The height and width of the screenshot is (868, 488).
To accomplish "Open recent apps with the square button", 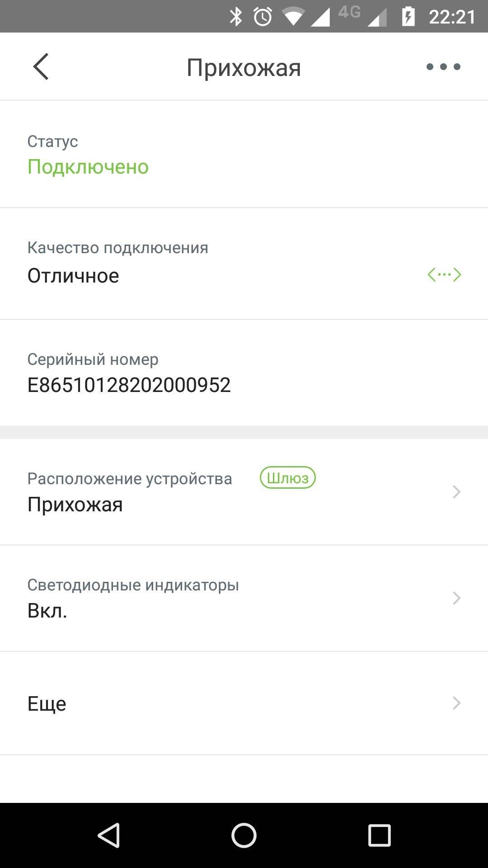I will click(379, 835).
